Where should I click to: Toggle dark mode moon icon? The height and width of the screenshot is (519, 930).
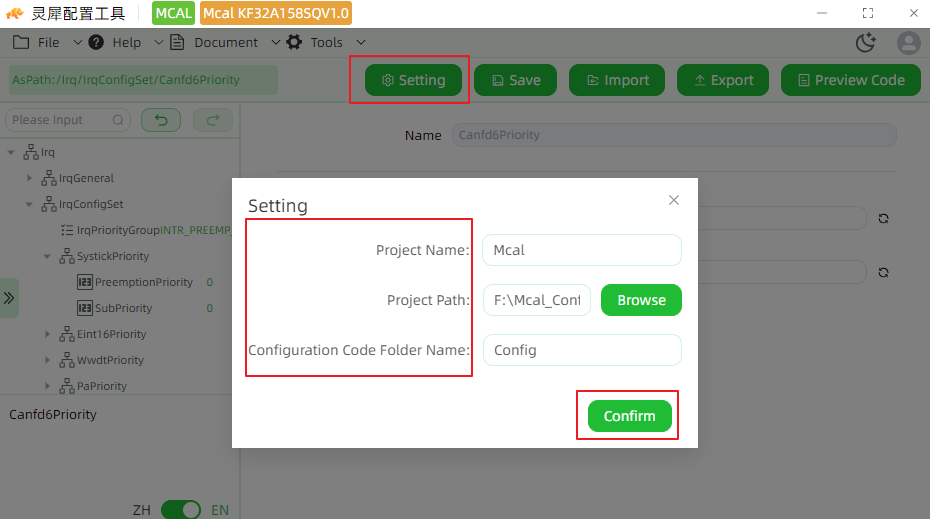pyautogui.click(x=866, y=43)
